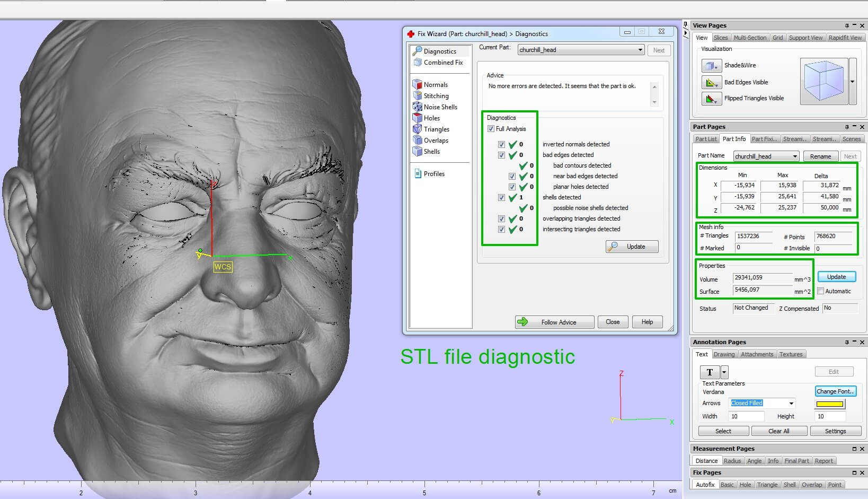The height and width of the screenshot is (499, 868).
Task: Enable the Automatic update checkbox
Action: click(820, 291)
